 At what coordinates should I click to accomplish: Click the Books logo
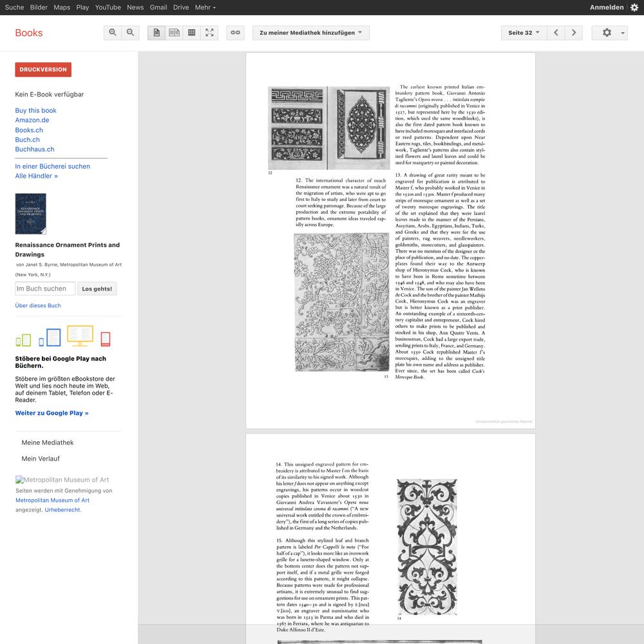click(x=29, y=33)
